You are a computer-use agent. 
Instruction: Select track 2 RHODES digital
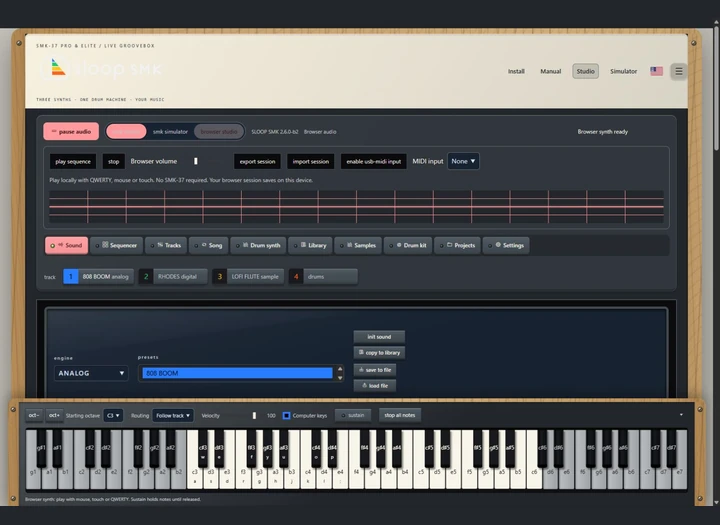[x=173, y=277]
